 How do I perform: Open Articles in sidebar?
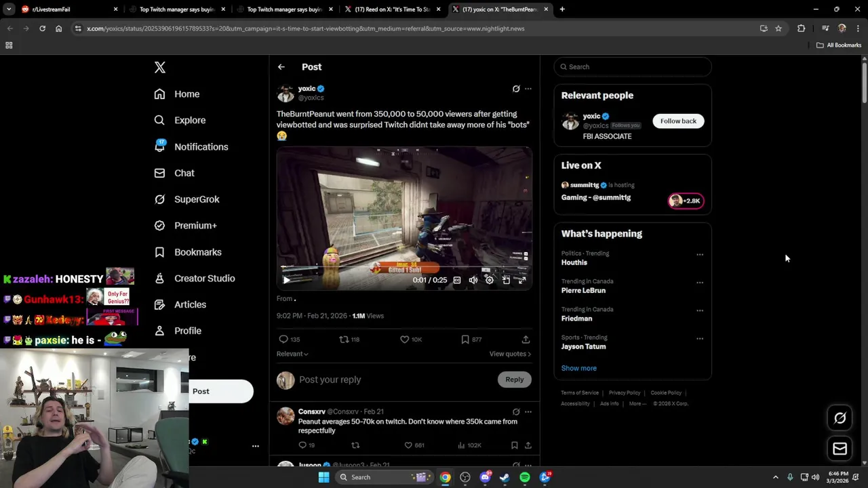tap(180, 305)
